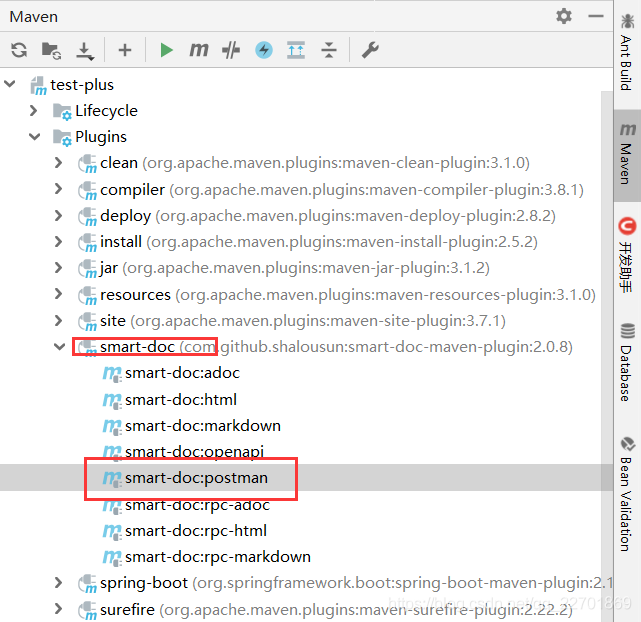641x622 pixels.
Task: Show dependencies diagram icon
Action: pos(296,50)
